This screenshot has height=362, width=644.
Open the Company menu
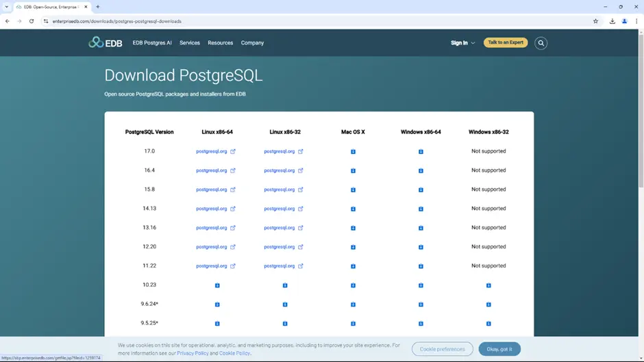coord(252,42)
